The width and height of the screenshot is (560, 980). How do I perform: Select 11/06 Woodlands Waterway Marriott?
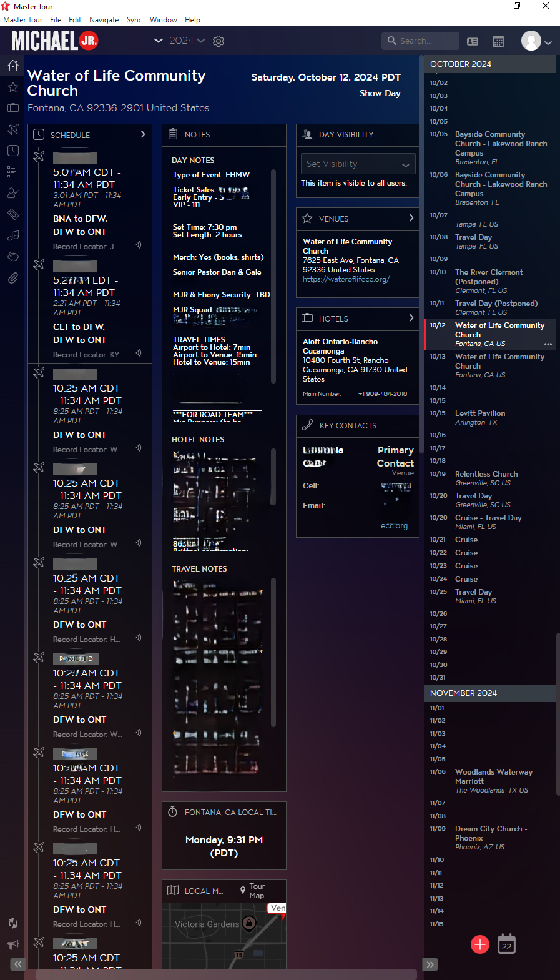point(489,781)
